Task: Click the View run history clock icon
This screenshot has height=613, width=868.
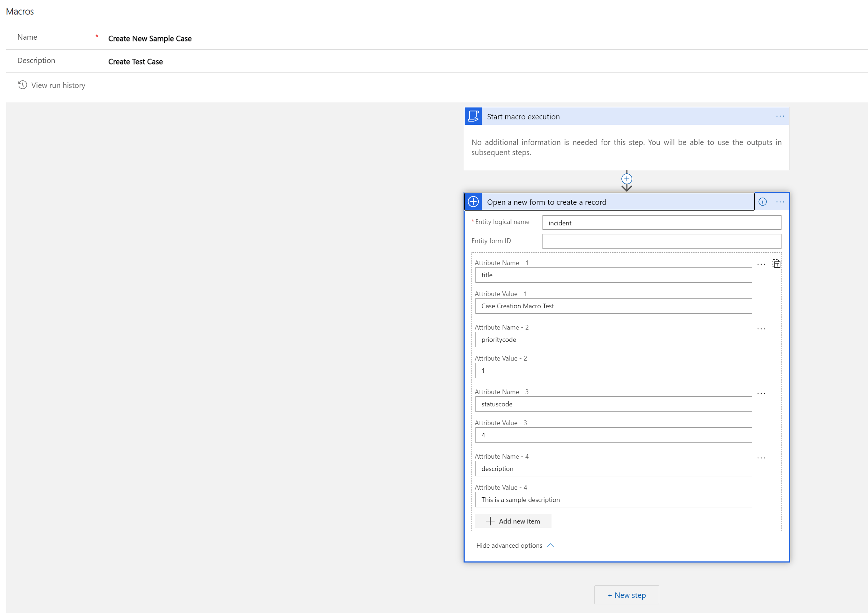Action: pos(22,85)
